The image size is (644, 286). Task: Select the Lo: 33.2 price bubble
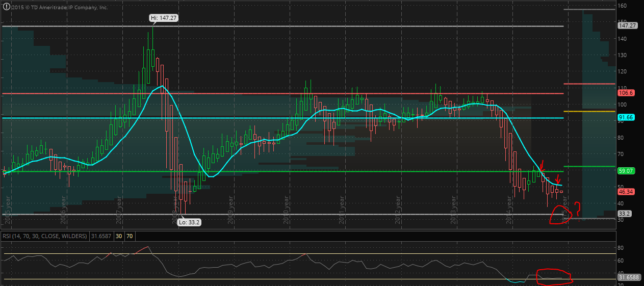188,222
